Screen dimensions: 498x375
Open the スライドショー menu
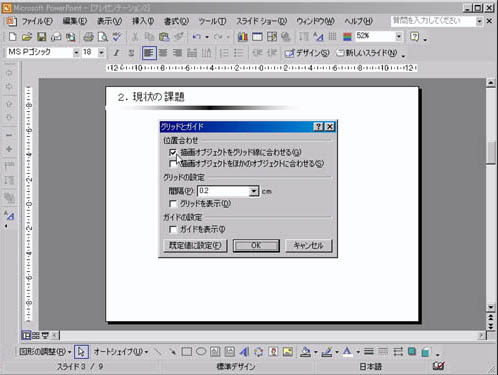point(261,21)
